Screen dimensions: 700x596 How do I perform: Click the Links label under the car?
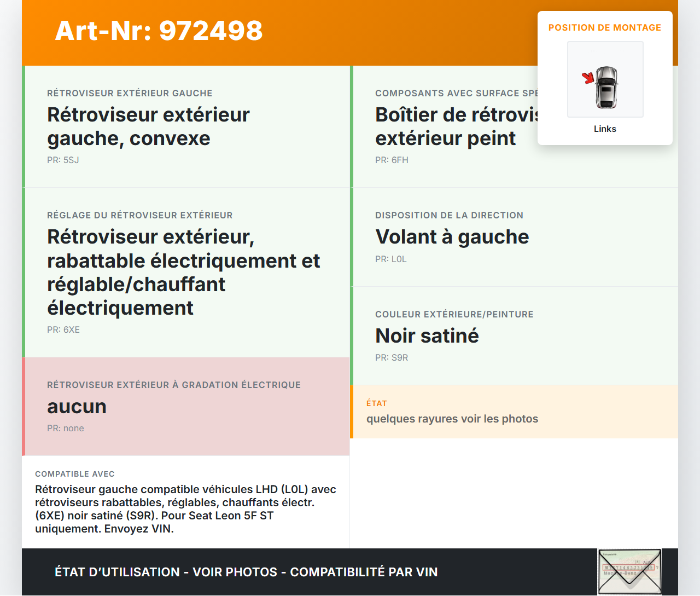[x=605, y=129]
